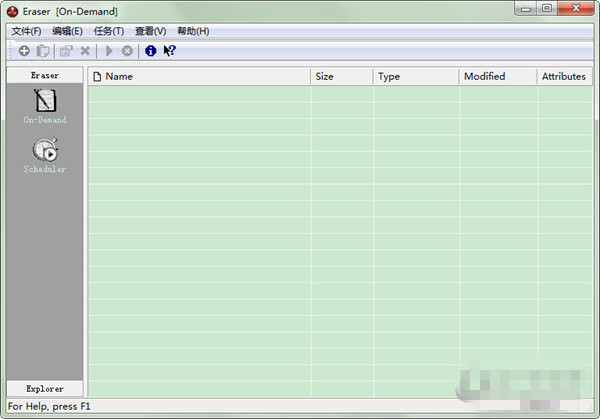Click the Explorer panel button
The width and height of the screenshot is (600, 419).
pyautogui.click(x=45, y=388)
